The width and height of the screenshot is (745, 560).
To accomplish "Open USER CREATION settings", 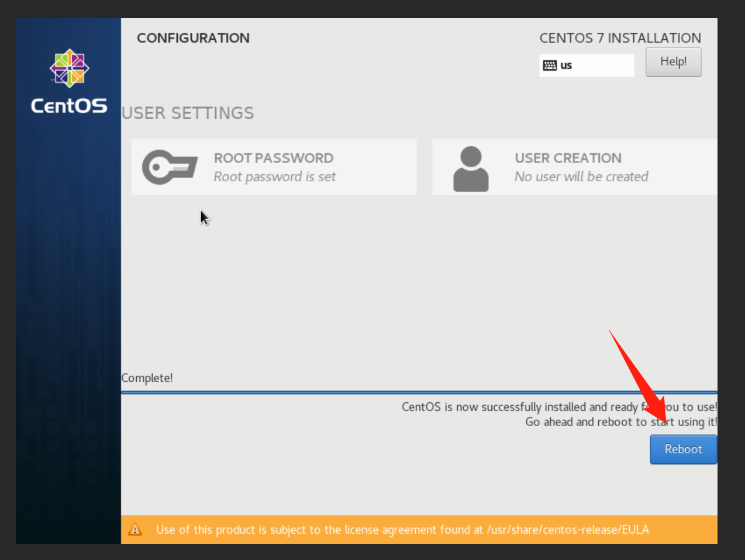I will click(x=575, y=167).
